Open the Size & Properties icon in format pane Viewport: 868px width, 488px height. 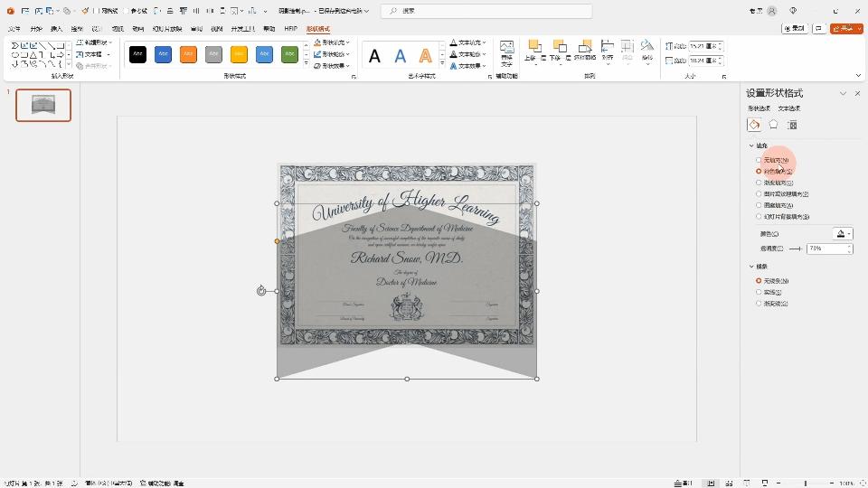pos(792,125)
